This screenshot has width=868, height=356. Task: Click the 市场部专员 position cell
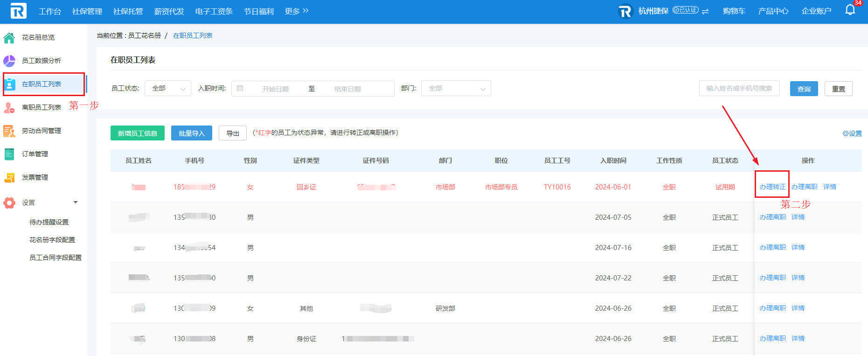click(x=501, y=187)
